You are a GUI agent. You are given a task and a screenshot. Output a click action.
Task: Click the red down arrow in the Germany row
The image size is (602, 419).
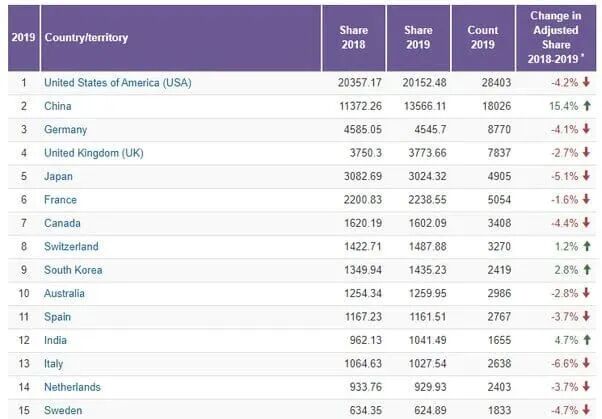(586, 129)
